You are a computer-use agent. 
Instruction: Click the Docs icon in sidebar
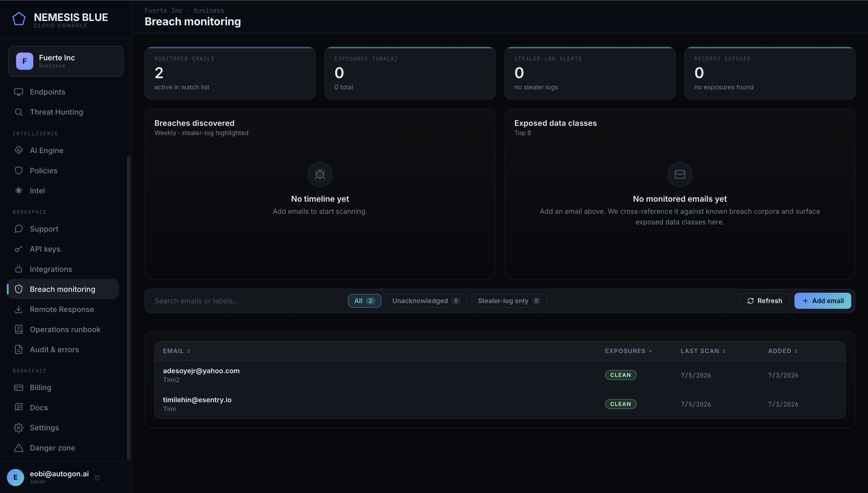click(x=19, y=408)
